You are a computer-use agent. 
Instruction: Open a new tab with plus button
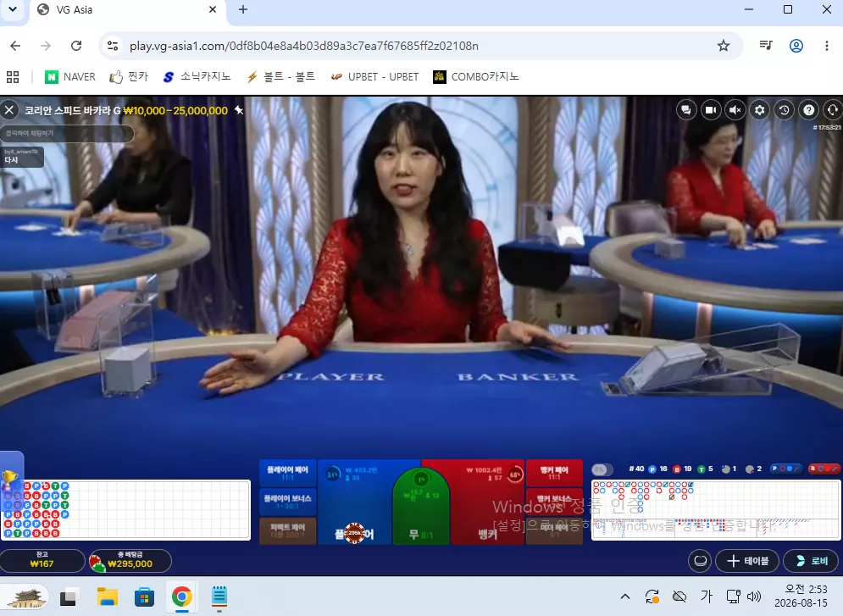pos(243,9)
